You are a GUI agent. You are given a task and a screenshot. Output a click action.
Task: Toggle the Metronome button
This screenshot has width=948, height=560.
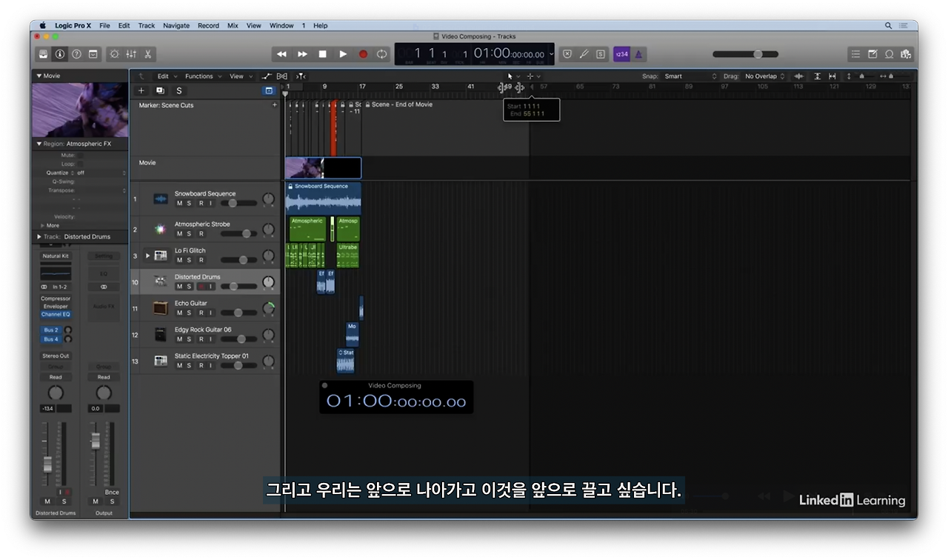(x=638, y=54)
